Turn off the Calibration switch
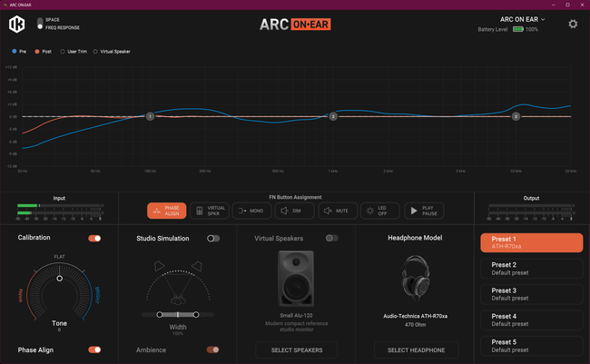590x364 pixels. pyautogui.click(x=94, y=238)
